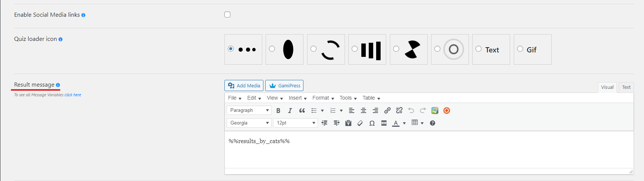
Task: Insert table using grid icon
Action: 415,123
